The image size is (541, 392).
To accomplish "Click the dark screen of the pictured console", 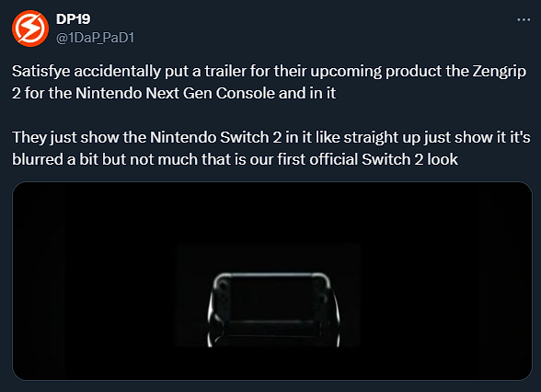I will pyautogui.click(x=272, y=299).
